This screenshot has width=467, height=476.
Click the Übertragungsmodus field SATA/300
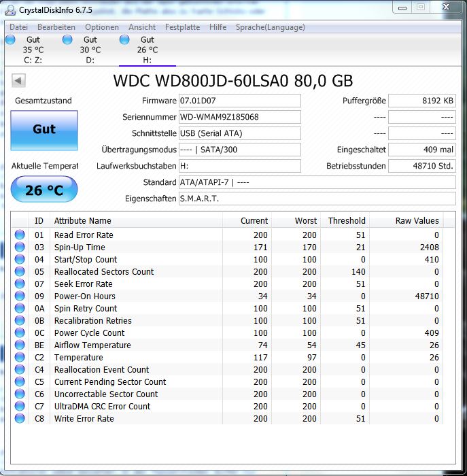pyautogui.click(x=240, y=150)
